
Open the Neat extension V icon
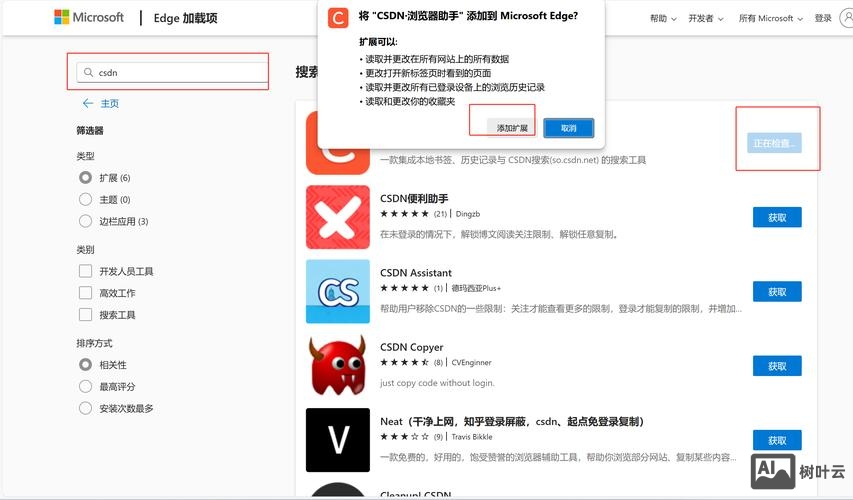tap(338, 440)
